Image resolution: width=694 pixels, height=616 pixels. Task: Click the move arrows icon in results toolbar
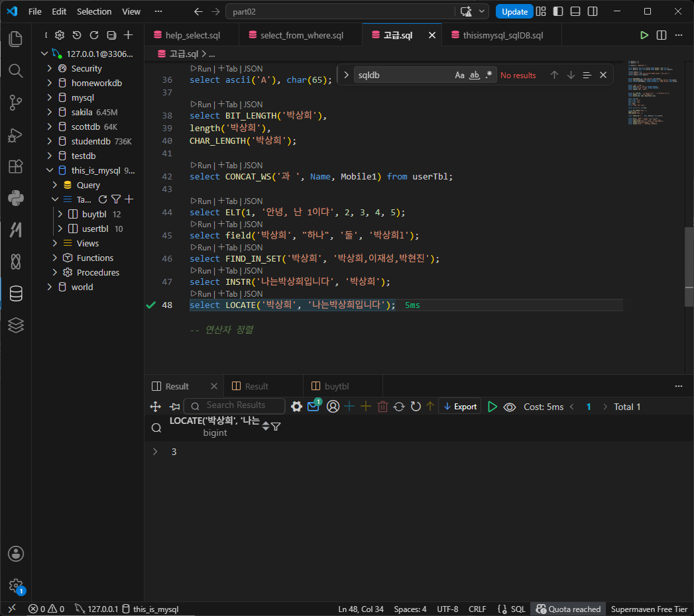tap(155, 407)
